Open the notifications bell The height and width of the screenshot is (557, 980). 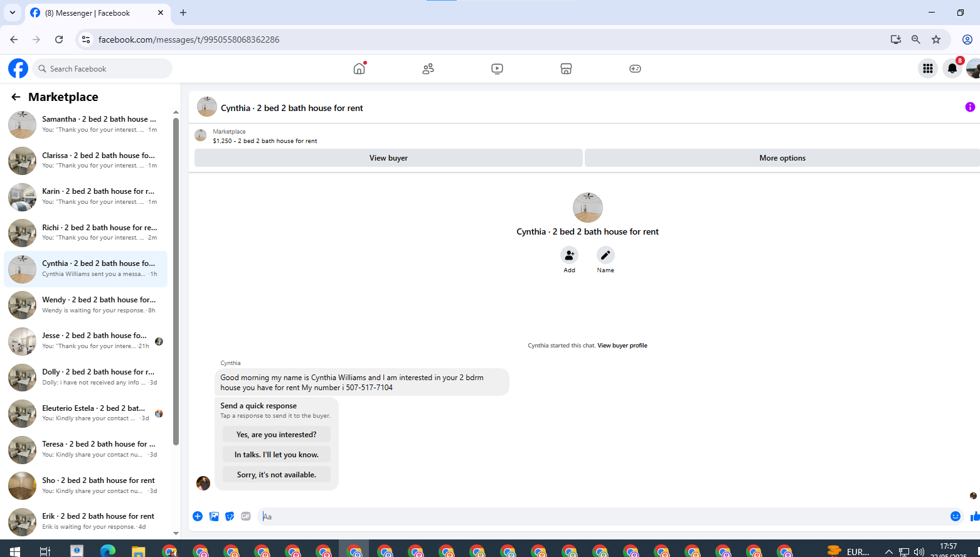pos(952,68)
